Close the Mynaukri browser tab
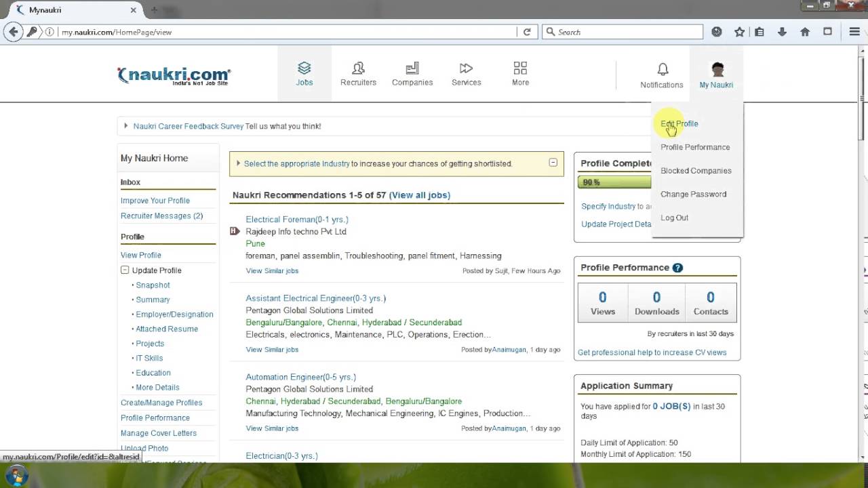The height and width of the screenshot is (488, 868). pyautogui.click(x=134, y=10)
